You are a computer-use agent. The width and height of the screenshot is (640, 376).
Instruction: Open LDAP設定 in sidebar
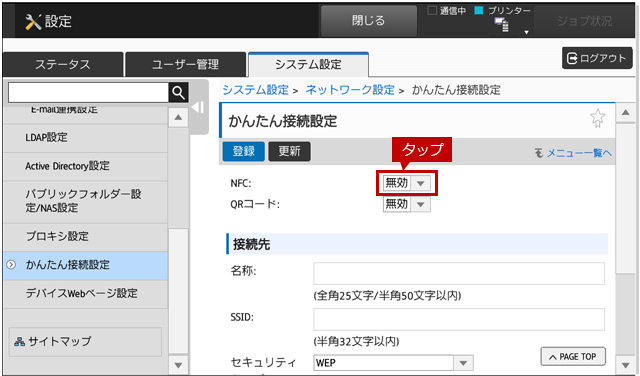pyautogui.click(x=85, y=138)
